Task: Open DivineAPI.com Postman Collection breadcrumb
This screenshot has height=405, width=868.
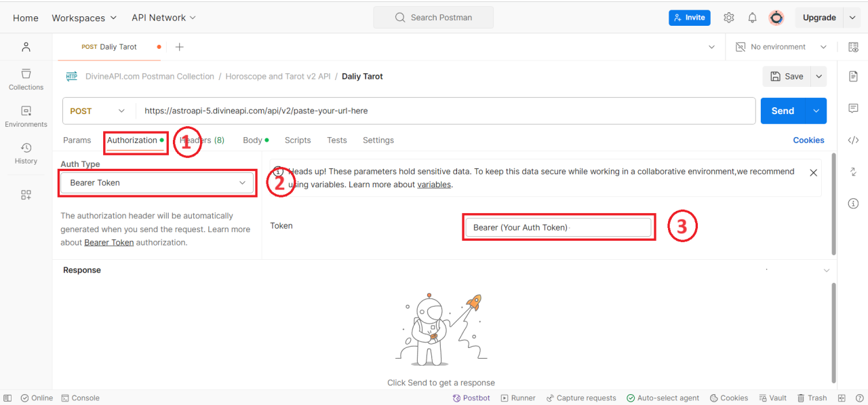Action: 149,77
